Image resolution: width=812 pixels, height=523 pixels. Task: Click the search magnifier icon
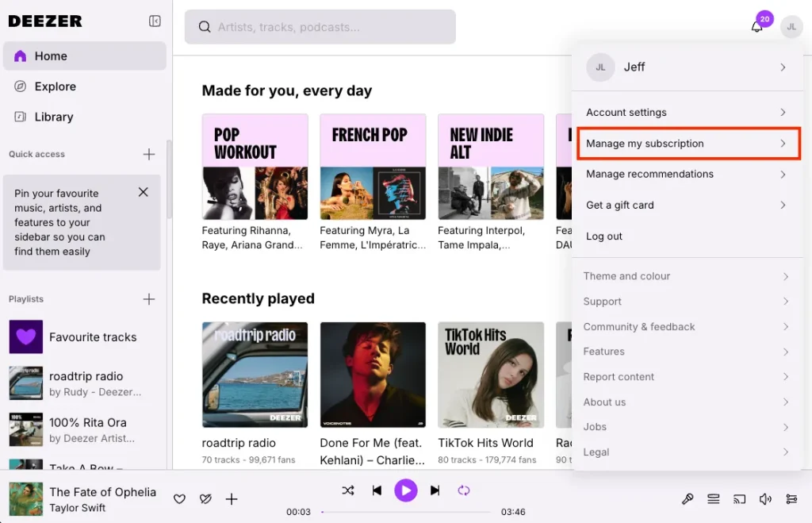point(205,27)
